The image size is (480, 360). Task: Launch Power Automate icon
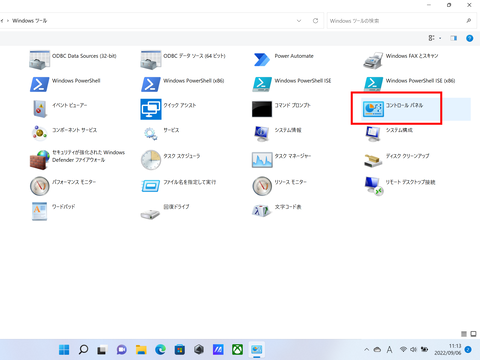[262, 60]
